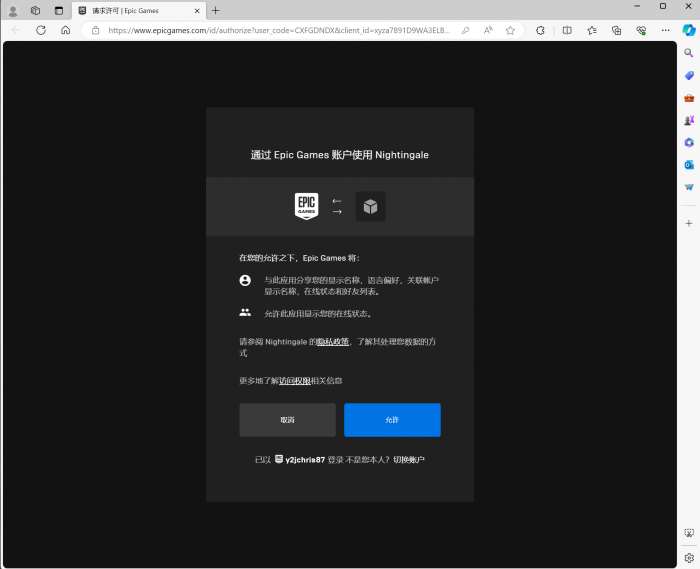The image size is (700, 569).
Task: Click the y2jchris87 account name
Action: click(305, 460)
